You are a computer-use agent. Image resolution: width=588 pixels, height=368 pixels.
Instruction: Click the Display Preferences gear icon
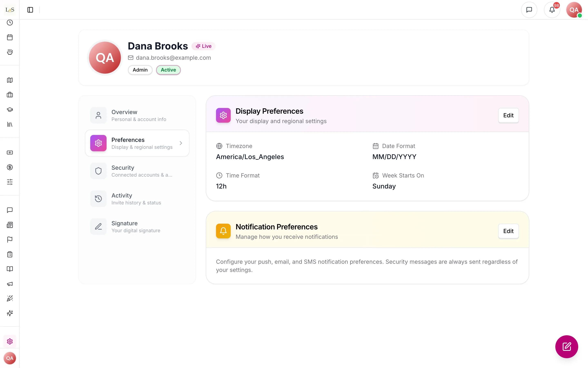[223, 115]
